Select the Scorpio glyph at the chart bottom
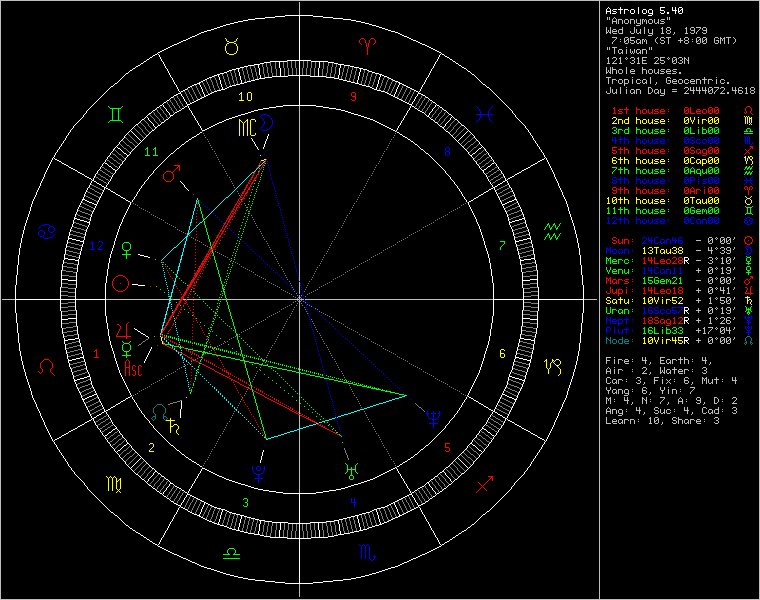Viewport: 760px width, 600px height. 367,552
